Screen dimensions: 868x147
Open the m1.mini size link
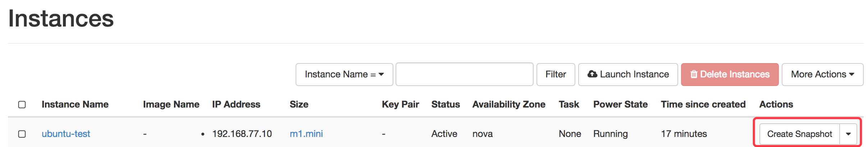306,134
